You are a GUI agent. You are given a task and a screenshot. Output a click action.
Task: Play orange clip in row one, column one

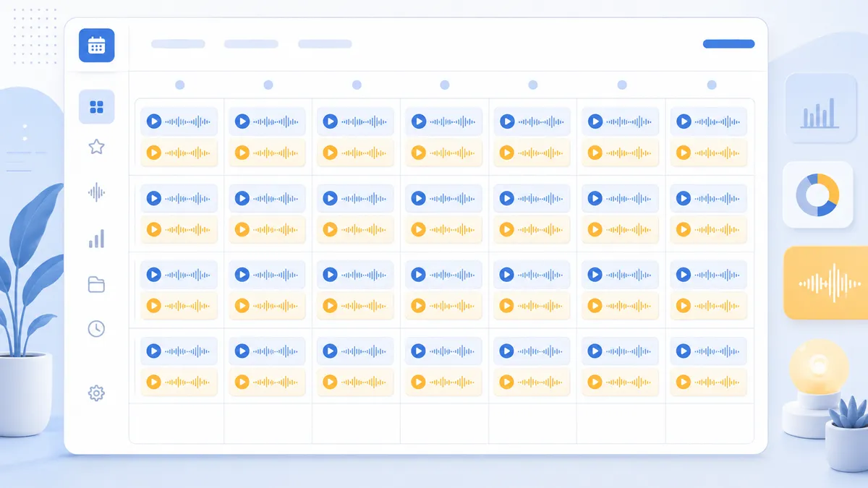point(153,153)
